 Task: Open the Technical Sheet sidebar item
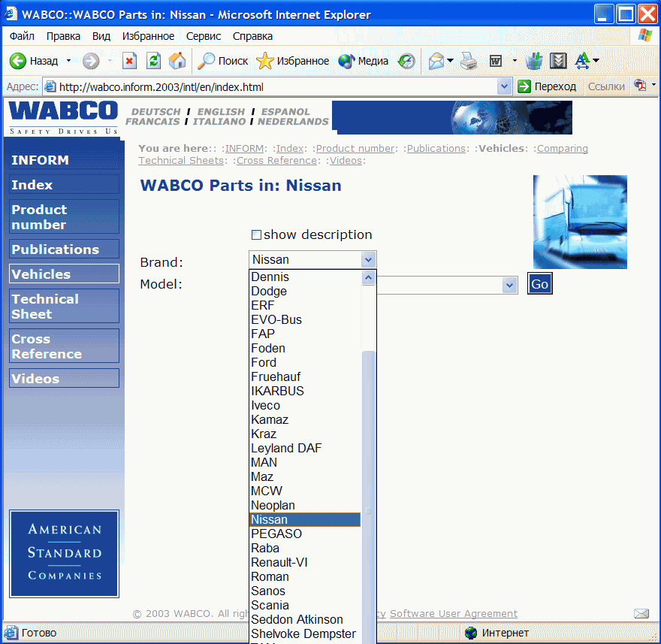64,306
